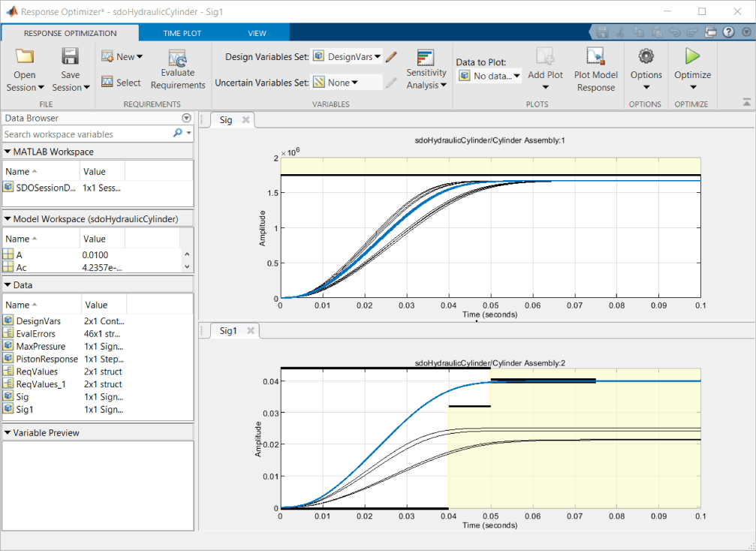Switch to the View ribbon tab
This screenshot has width=756, height=551.
point(257,33)
